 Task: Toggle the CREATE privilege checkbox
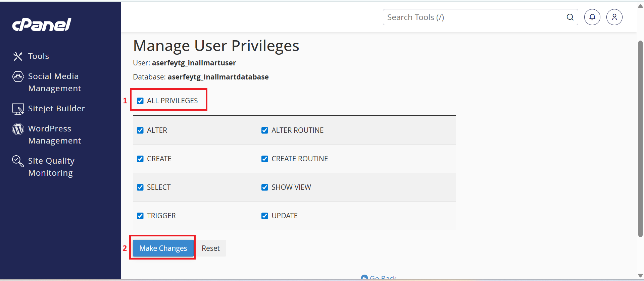(x=140, y=159)
